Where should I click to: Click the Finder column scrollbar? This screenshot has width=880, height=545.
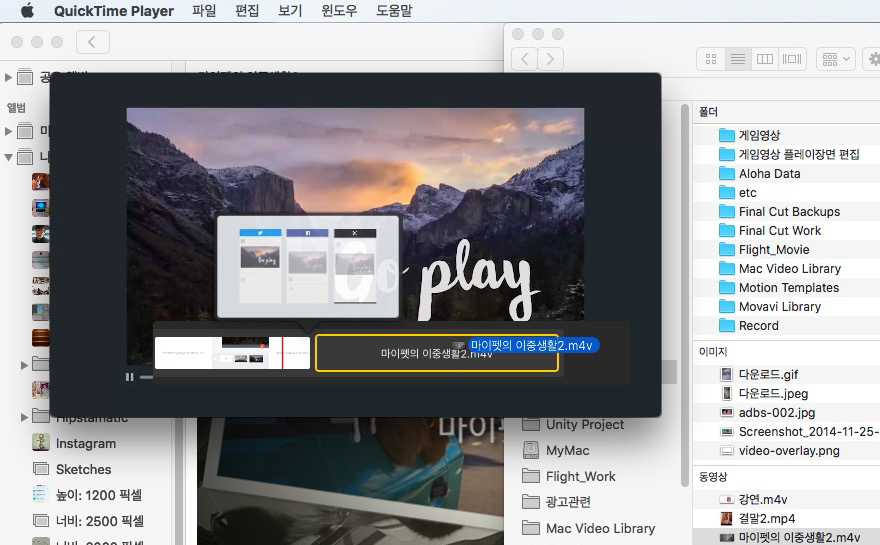pyautogui.click(x=684, y=295)
